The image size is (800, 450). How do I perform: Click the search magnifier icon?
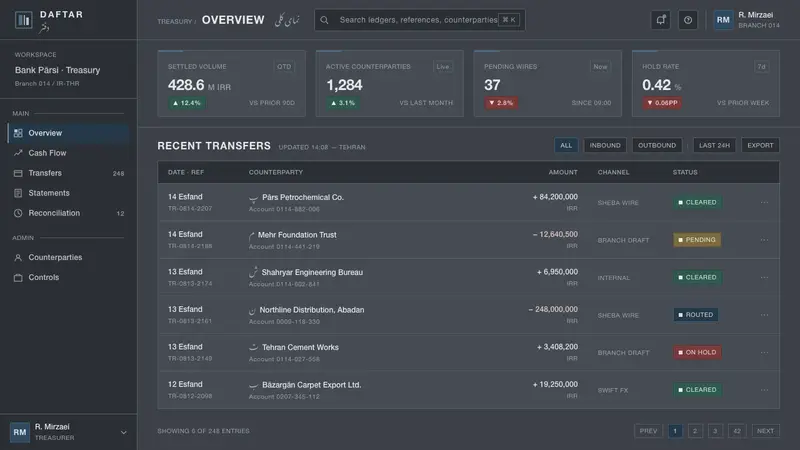tap(324, 20)
